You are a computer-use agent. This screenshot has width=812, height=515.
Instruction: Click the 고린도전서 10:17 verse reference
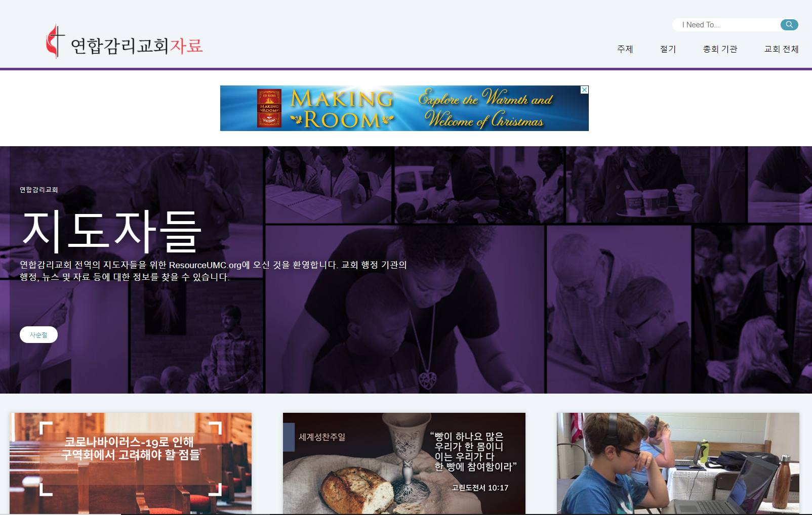pos(480,488)
